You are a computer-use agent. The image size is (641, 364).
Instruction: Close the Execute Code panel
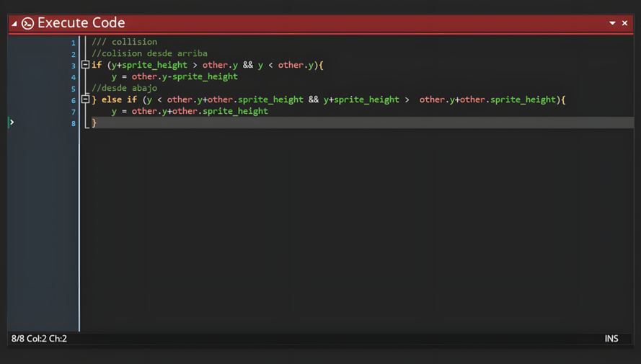(624, 23)
